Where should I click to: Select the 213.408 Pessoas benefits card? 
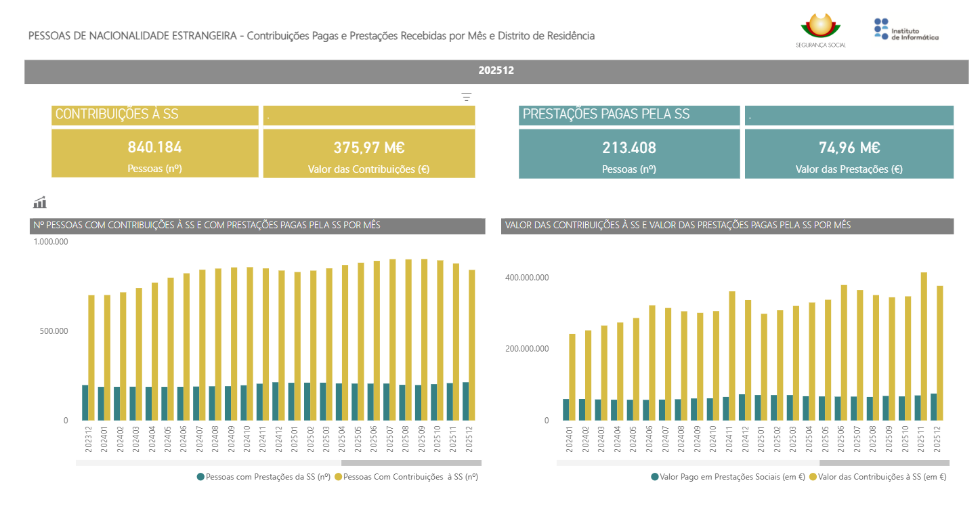click(x=629, y=154)
